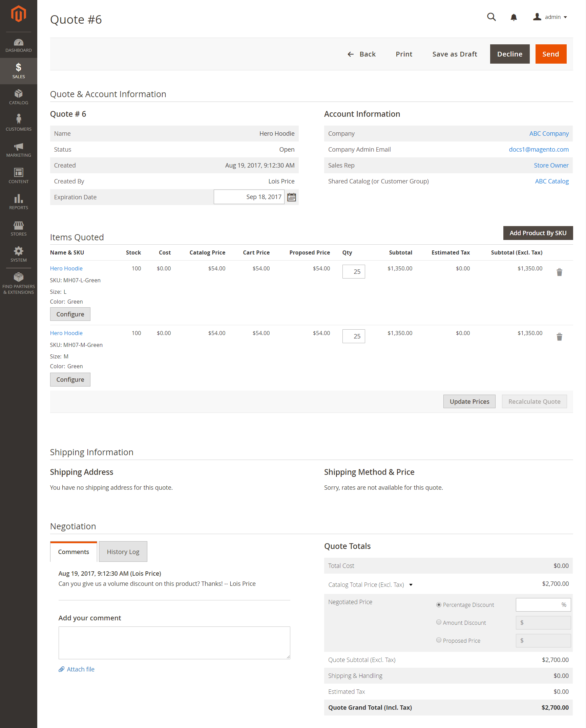Click the amount discount dollar field
Image resolution: width=586 pixels, height=728 pixels.
[543, 623]
